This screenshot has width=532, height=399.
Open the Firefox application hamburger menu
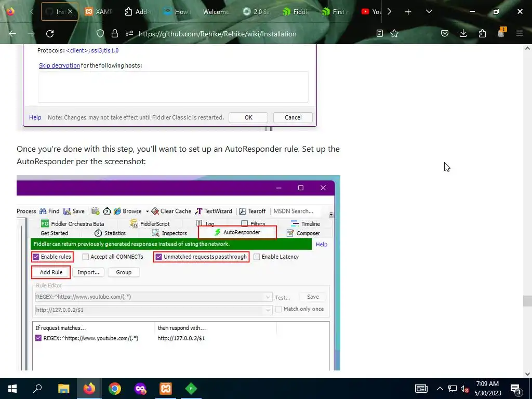[x=520, y=33]
